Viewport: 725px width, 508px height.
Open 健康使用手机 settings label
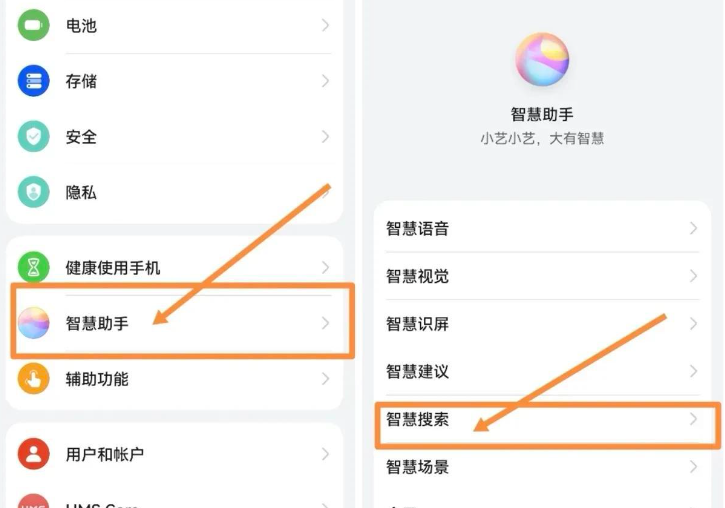(x=113, y=268)
